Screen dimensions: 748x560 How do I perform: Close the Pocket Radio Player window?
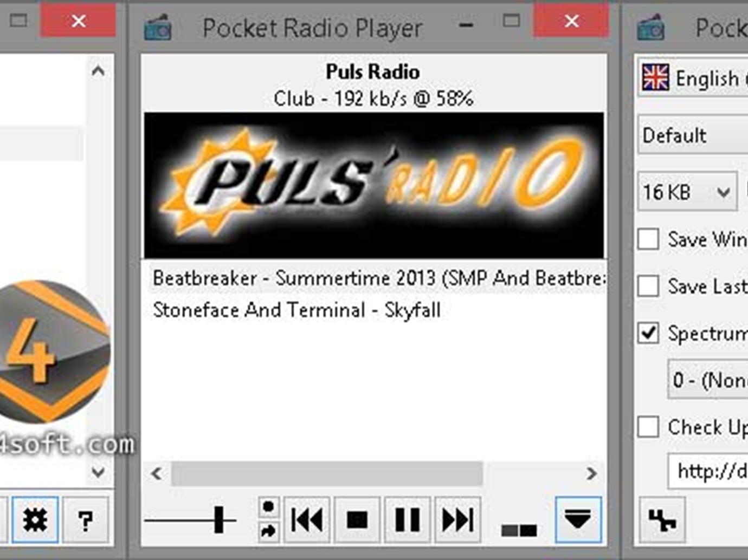(571, 21)
